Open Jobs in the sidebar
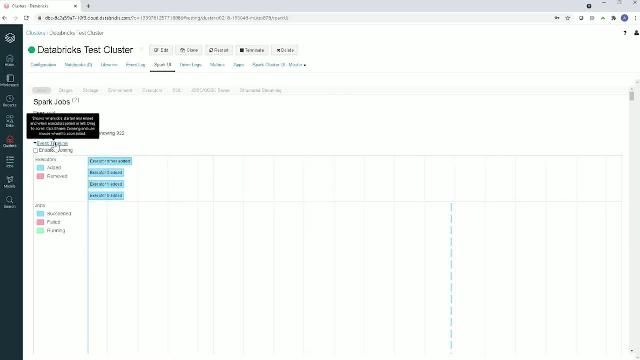 click(10, 162)
